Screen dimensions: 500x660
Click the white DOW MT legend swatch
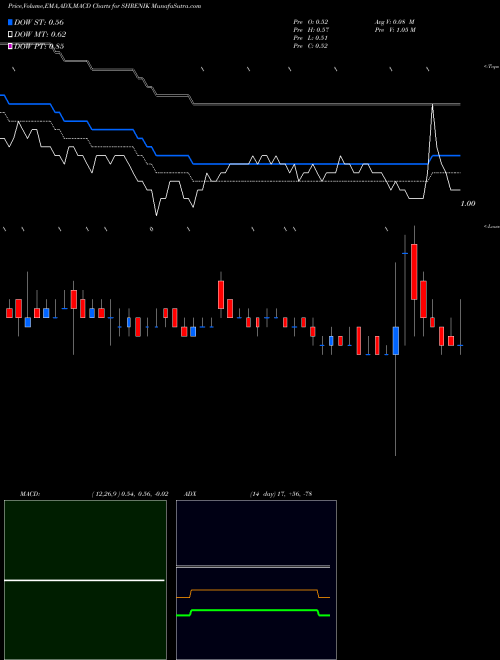(10, 35)
